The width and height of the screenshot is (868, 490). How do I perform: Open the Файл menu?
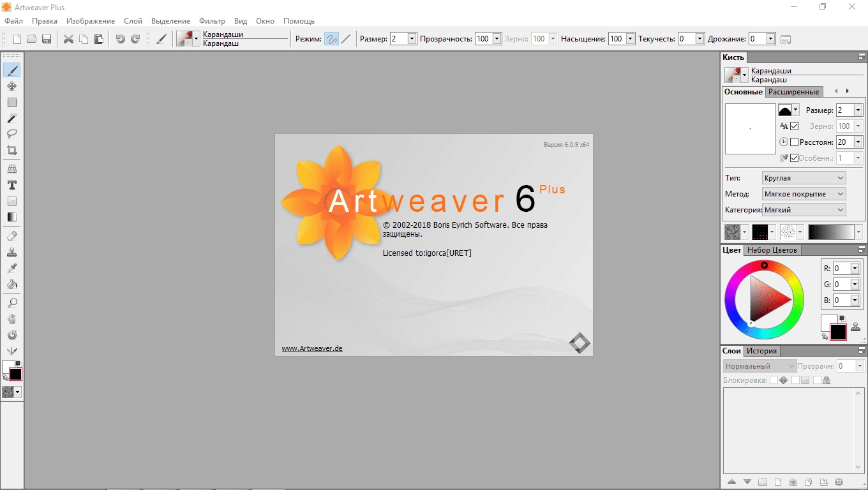tap(13, 21)
